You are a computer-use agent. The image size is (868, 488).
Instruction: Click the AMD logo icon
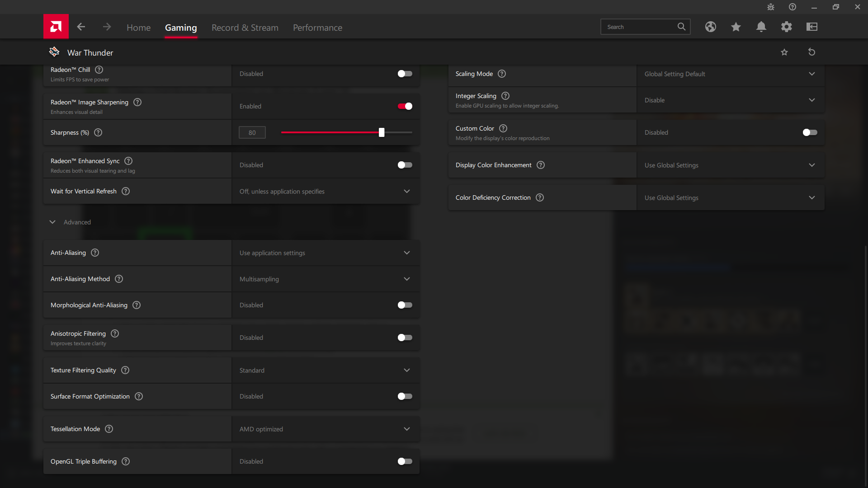56,27
